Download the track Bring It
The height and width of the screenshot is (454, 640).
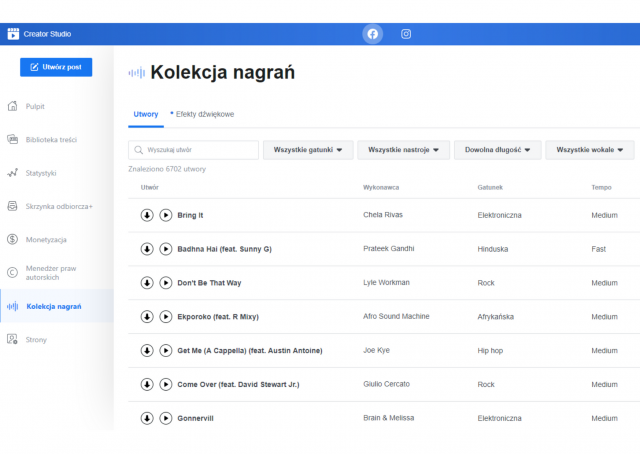pyautogui.click(x=147, y=215)
